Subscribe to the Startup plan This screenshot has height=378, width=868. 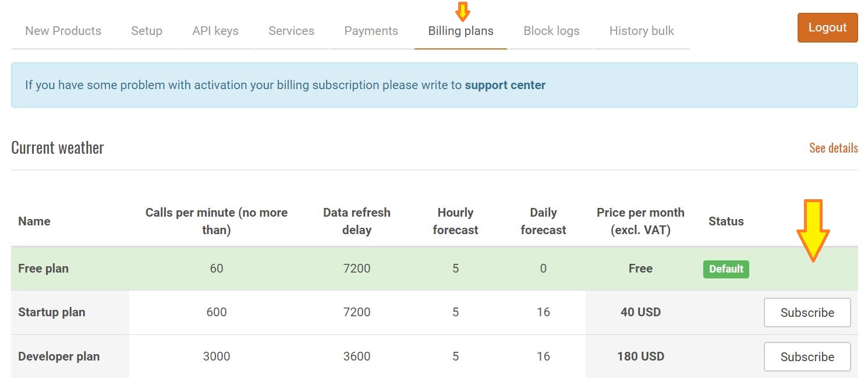point(807,313)
